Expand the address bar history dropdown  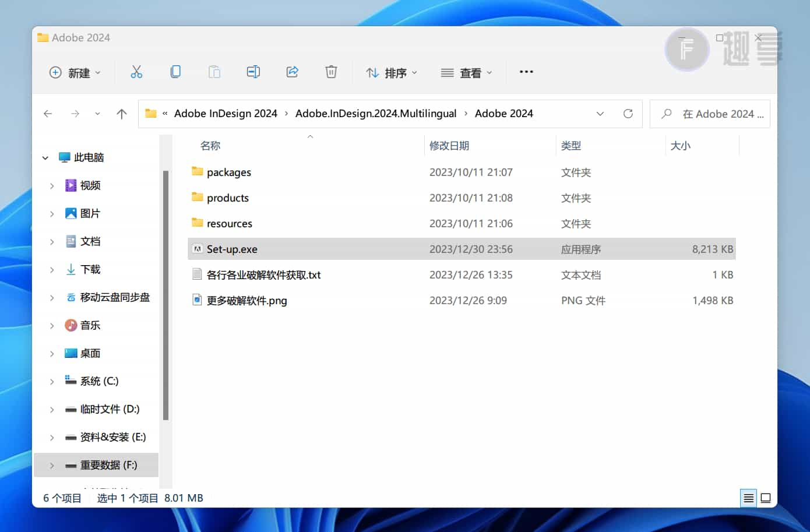(600, 114)
